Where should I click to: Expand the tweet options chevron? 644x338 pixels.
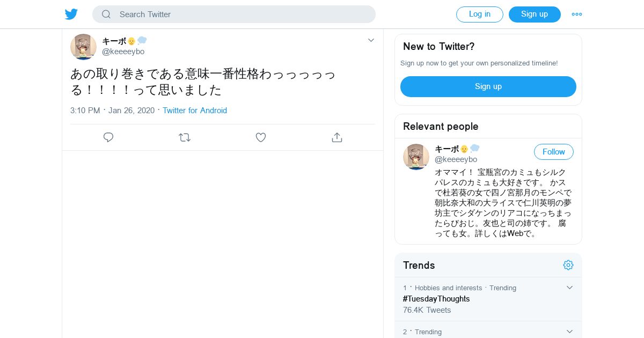[371, 40]
